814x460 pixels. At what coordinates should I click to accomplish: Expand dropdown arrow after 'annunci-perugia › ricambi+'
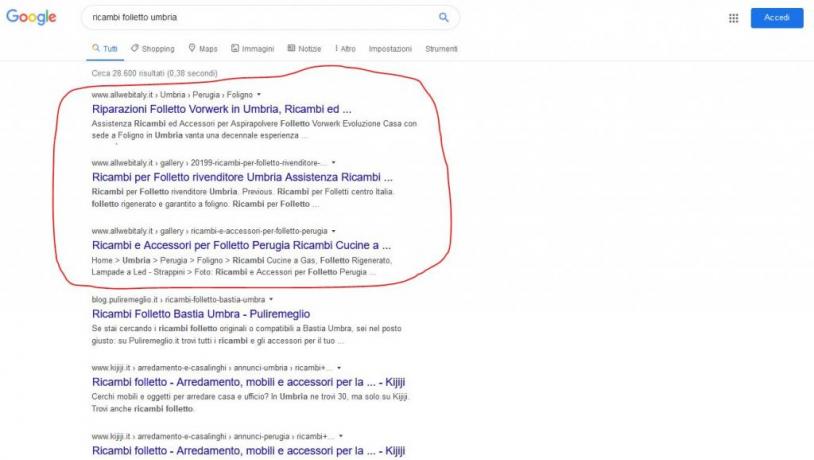tap(341, 436)
